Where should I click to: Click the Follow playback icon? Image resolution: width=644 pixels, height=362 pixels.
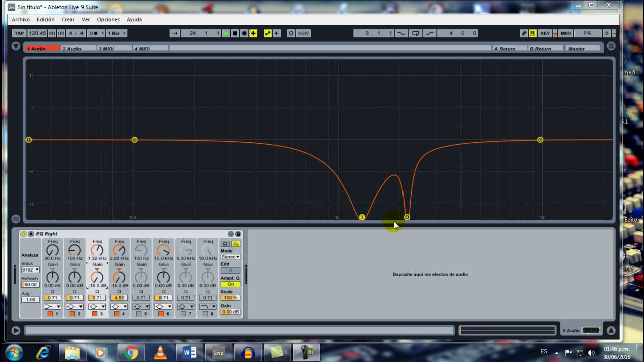[175, 33]
